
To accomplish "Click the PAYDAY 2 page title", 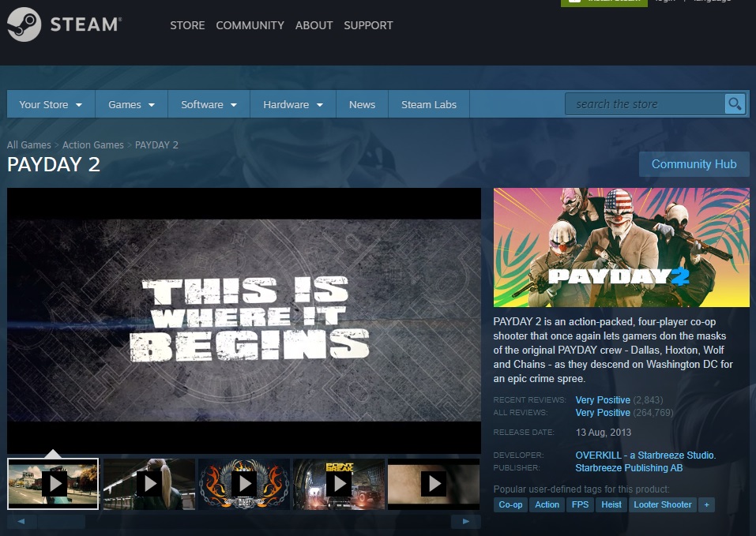I will [54, 164].
